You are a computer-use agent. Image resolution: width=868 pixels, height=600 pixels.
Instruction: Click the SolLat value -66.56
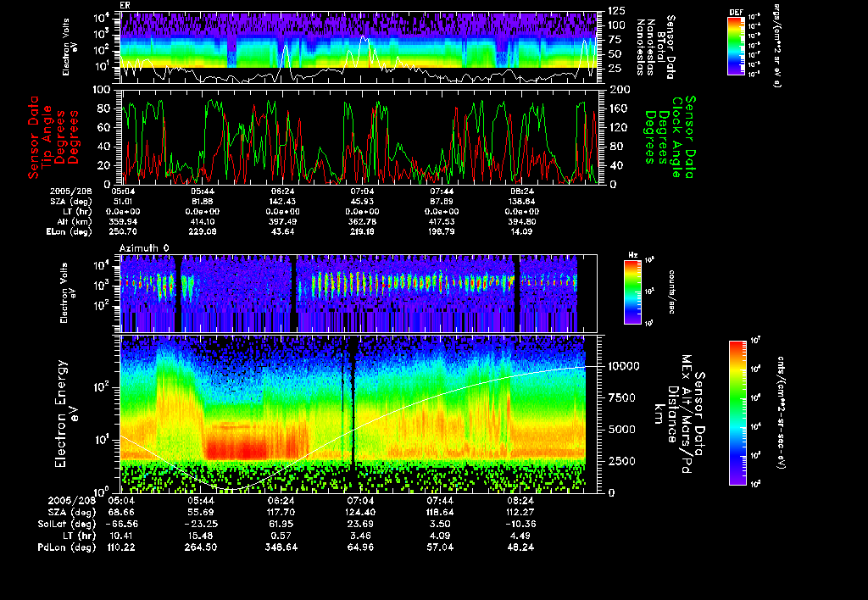coord(120,524)
